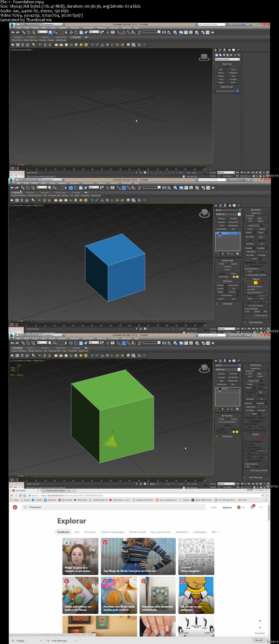
Task: Click the object color swatch in empty-scene frame
Action: pos(238,91)
